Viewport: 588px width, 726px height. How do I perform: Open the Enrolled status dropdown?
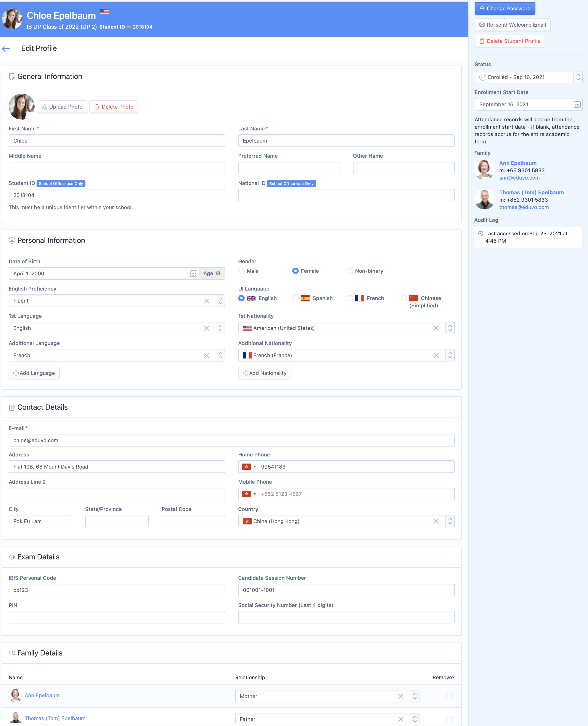pyautogui.click(x=577, y=77)
